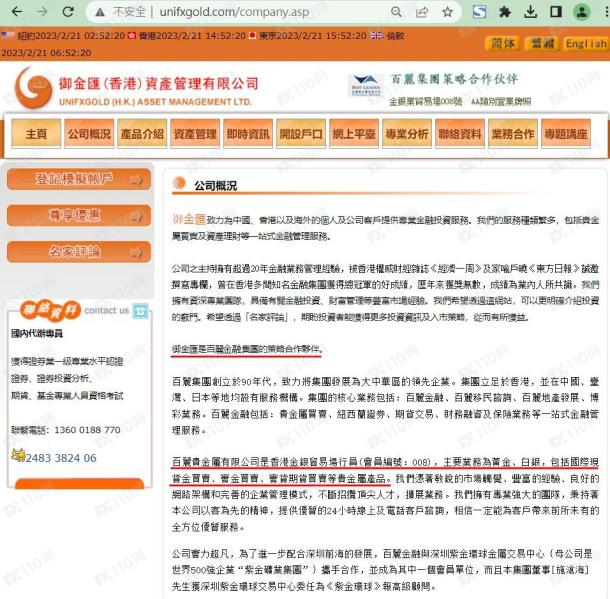
Task: Click the Japan flag icon by 東京 time
Action: click(252, 36)
